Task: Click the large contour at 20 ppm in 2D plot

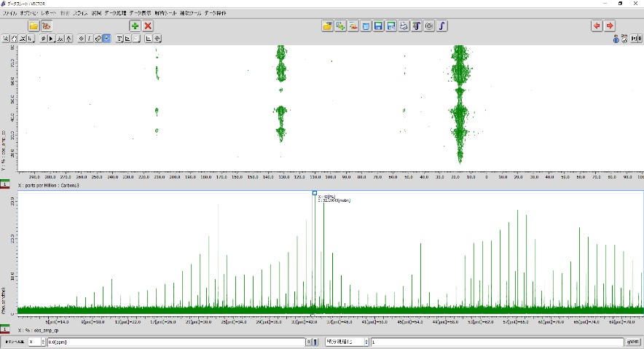Action: click(460, 105)
